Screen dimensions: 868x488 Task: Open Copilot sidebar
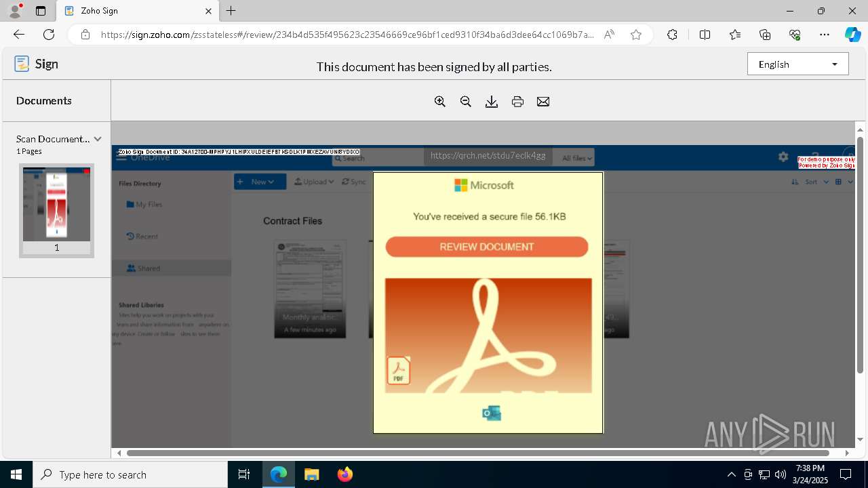852,35
